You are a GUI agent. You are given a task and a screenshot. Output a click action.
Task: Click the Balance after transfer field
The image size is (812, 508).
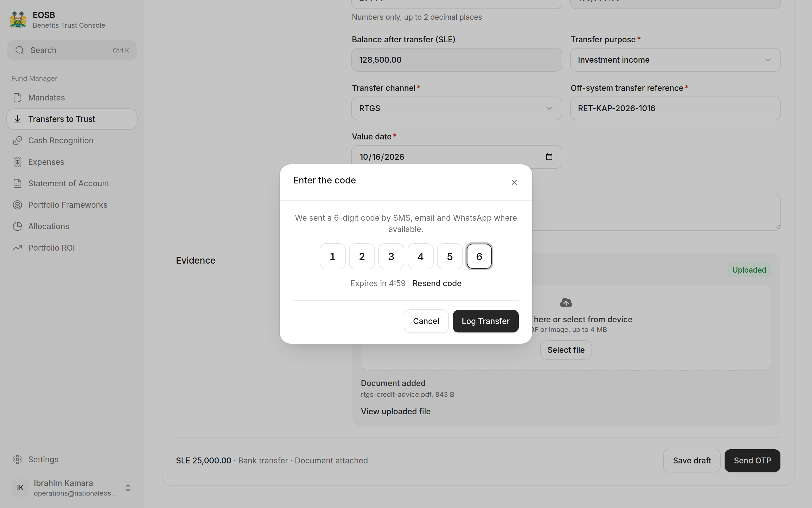coord(456,60)
